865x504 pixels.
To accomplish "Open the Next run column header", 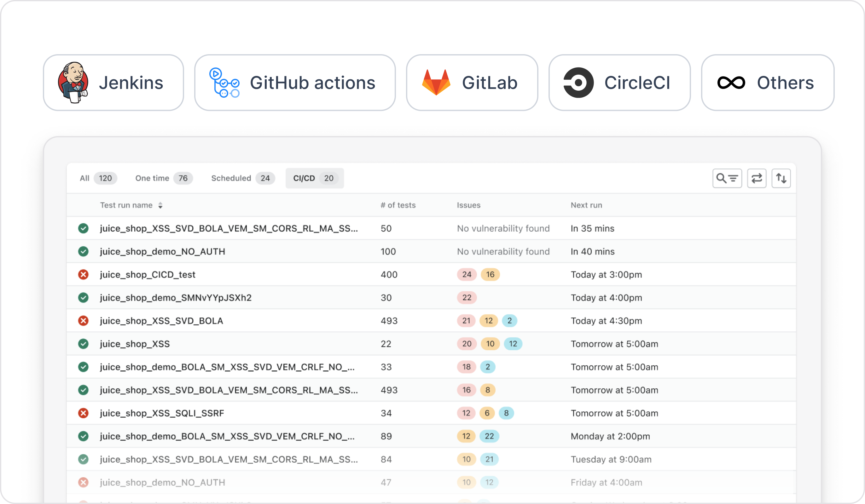I will point(586,205).
